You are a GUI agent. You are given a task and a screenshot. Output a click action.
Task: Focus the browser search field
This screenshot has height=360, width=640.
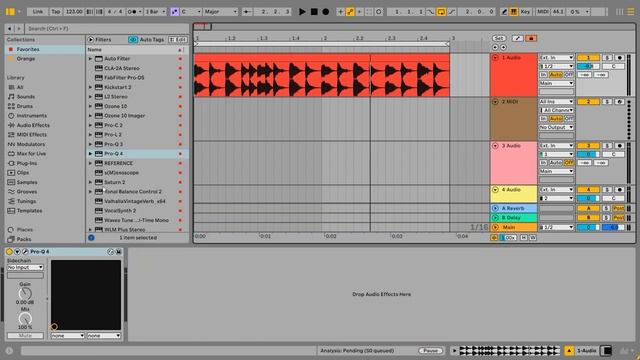point(106,29)
